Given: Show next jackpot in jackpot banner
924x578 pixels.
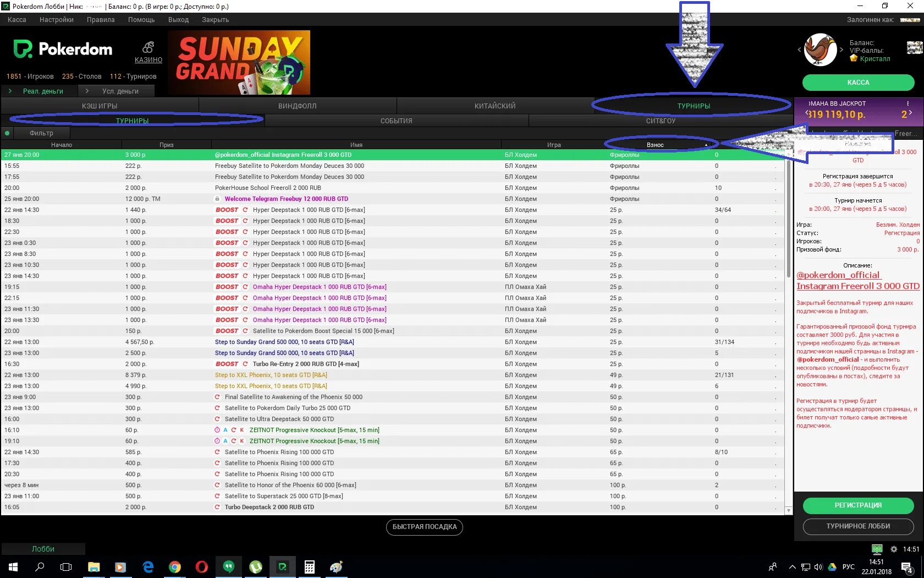Looking at the screenshot, I should tap(910, 113).
